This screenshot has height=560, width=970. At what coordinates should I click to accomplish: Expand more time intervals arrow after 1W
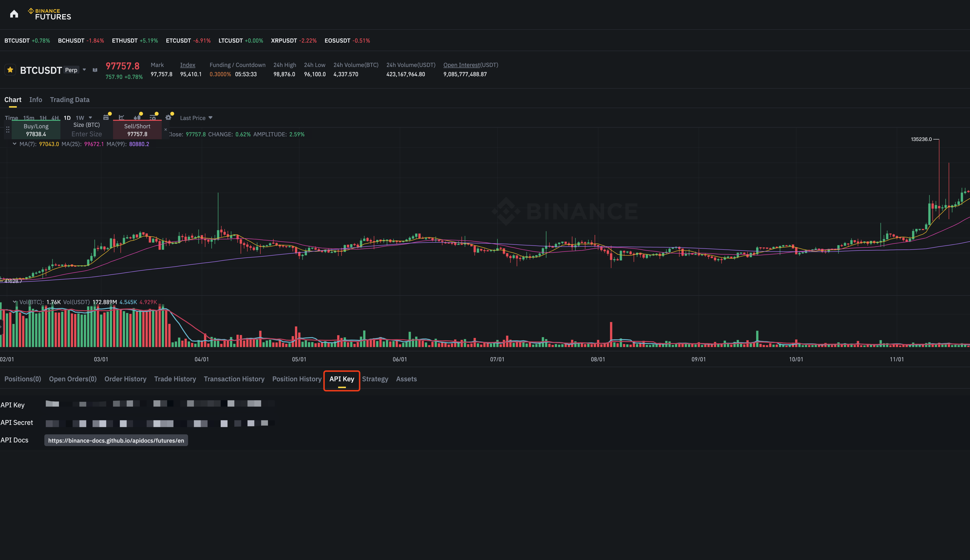pyautogui.click(x=90, y=118)
